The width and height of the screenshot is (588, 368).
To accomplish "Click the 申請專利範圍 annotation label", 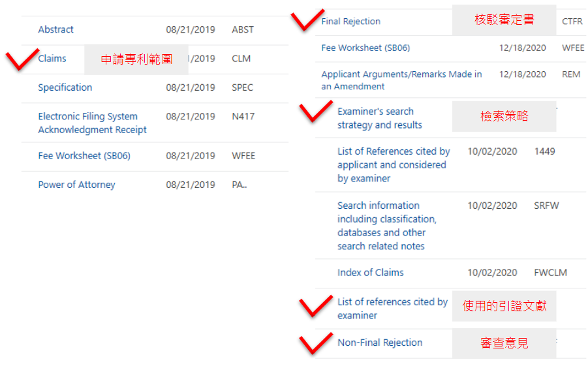I will [136, 59].
